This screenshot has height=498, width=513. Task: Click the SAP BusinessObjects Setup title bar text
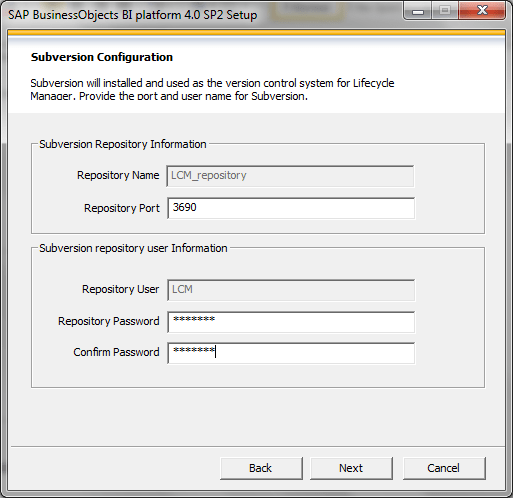point(133,15)
